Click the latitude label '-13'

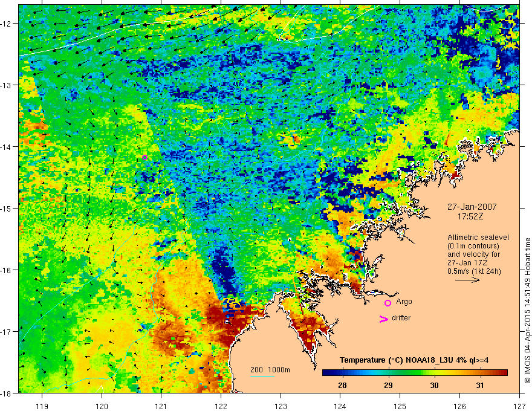(x=6, y=85)
